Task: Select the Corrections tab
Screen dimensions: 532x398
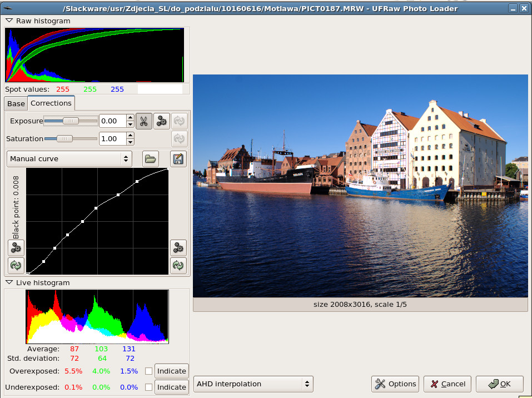Action: [51, 103]
